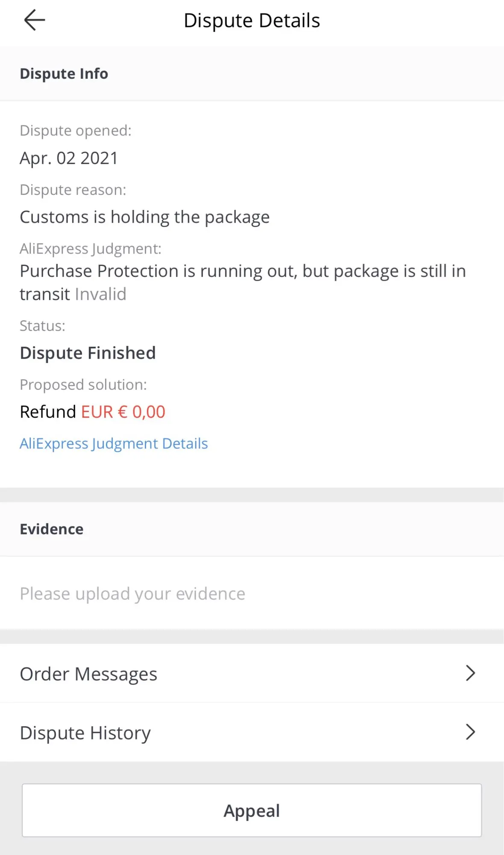Tap the 'Proposed solution:' label
Viewport: 504px width, 855px height.
coord(83,385)
